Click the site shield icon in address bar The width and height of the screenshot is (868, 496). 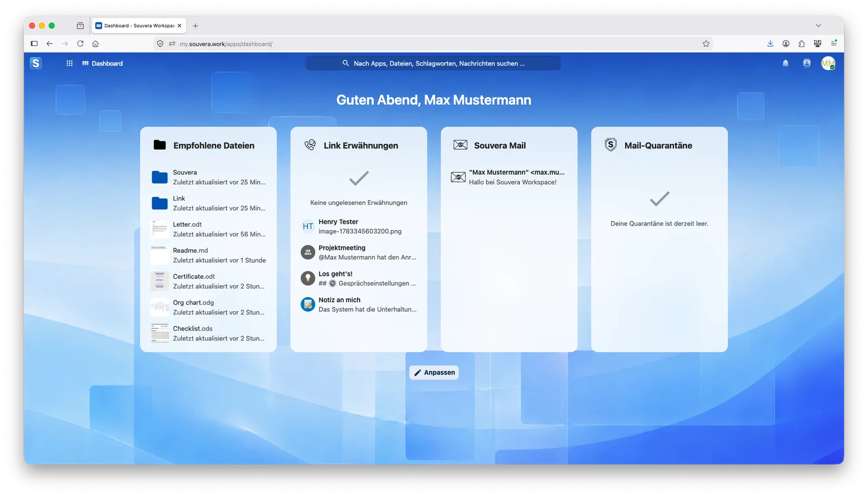tap(160, 44)
